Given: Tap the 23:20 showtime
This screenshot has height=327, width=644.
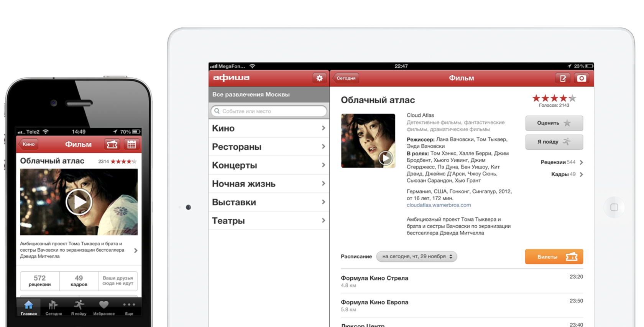Looking at the screenshot, I should (x=576, y=277).
